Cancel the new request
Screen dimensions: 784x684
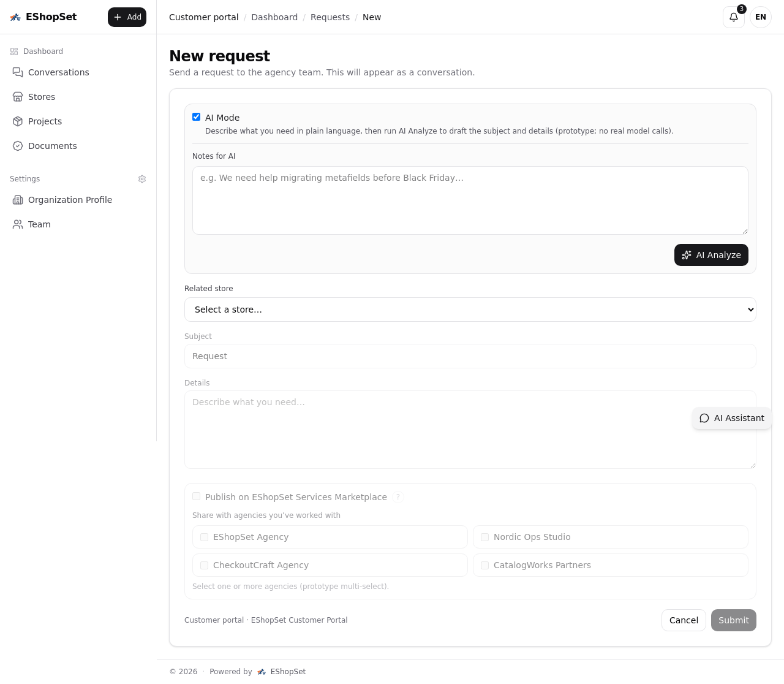[x=684, y=620]
